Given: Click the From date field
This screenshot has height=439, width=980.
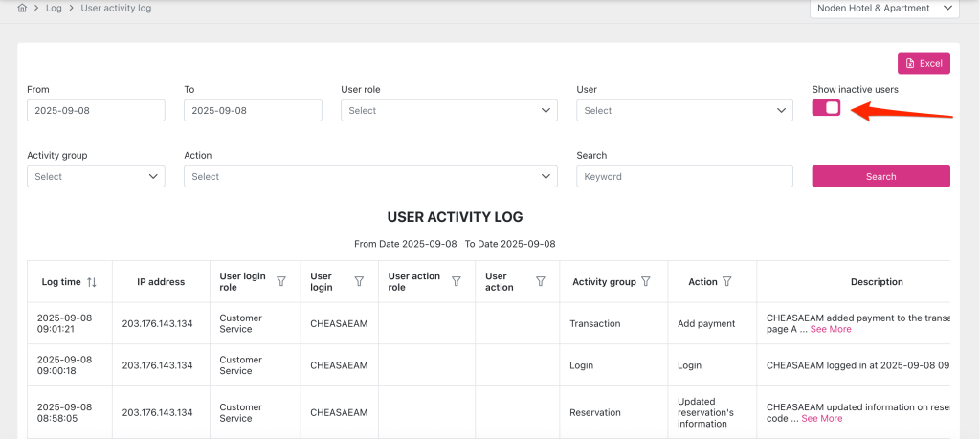Looking at the screenshot, I should point(96,111).
